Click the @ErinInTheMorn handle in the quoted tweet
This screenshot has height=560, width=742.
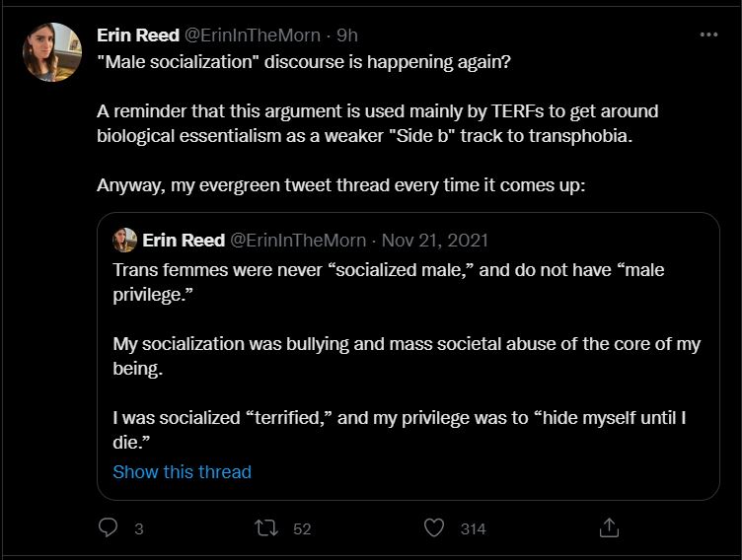pyautogui.click(x=298, y=241)
